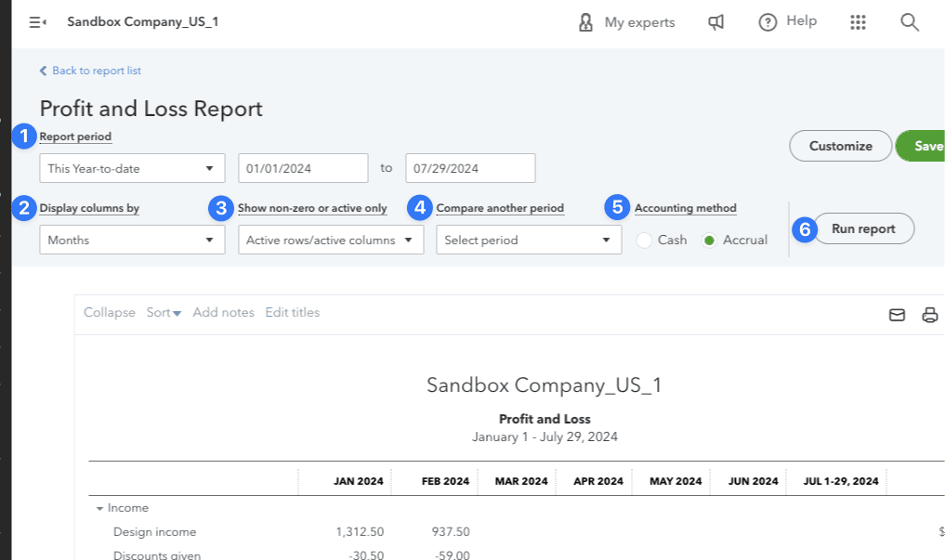Open the This Year-to-date period dropdown

(132, 168)
